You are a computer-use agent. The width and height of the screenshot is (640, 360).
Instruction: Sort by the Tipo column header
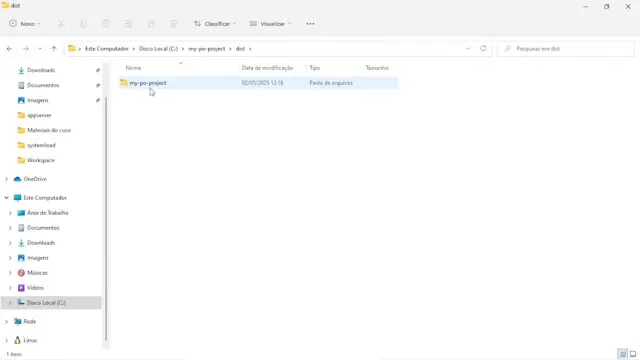click(315, 68)
